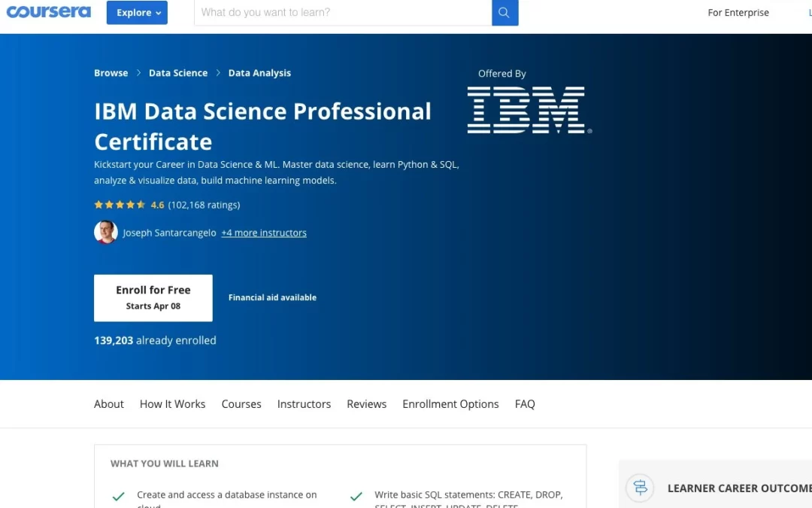Switch to the Reviews tab
This screenshot has width=812, height=508.
point(366,404)
